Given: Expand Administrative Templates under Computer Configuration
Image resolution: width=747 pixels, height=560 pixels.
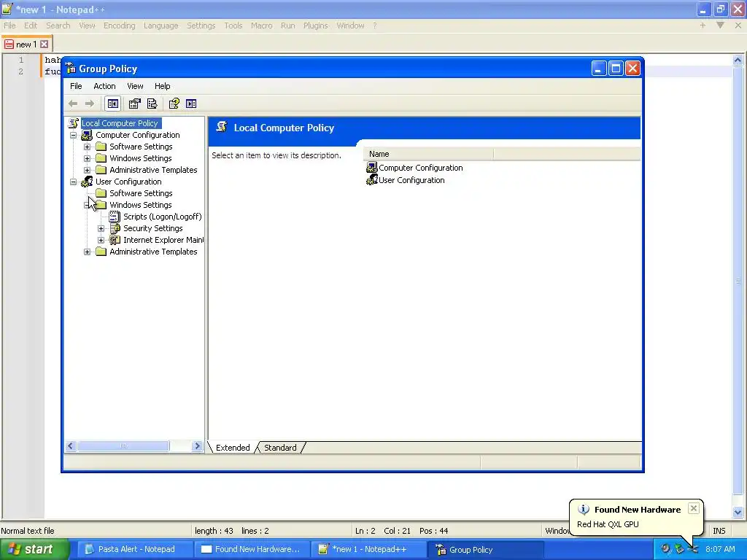Looking at the screenshot, I should (x=88, y=170).
